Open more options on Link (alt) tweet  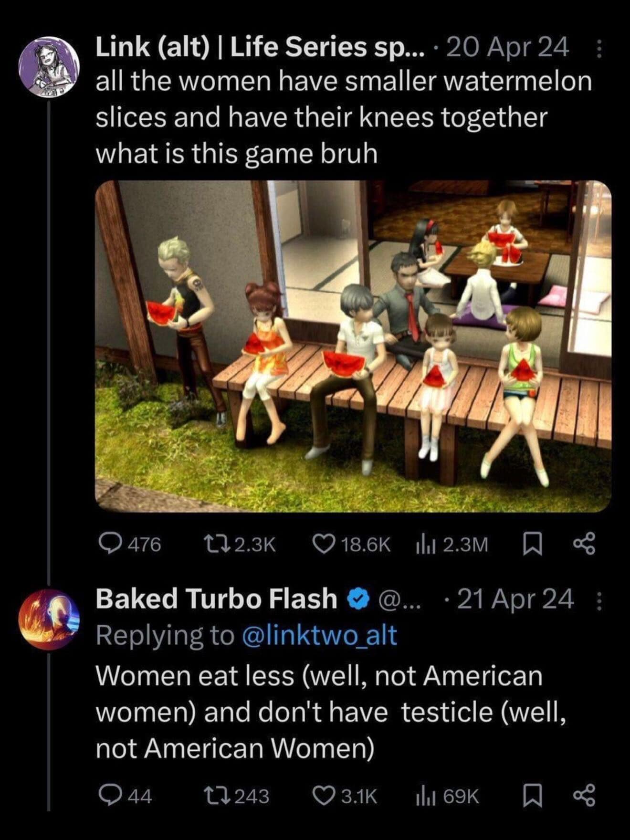coord(600,48)
